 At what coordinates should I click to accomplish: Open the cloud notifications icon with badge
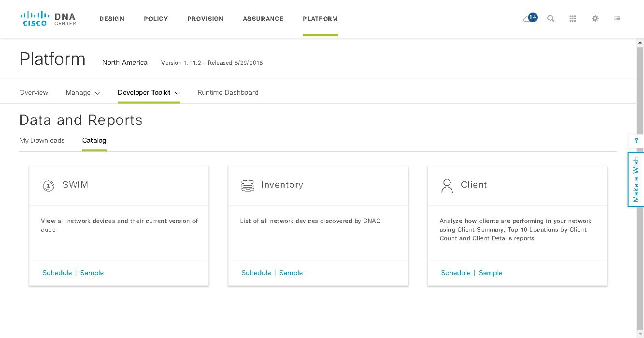click(530, 18)
